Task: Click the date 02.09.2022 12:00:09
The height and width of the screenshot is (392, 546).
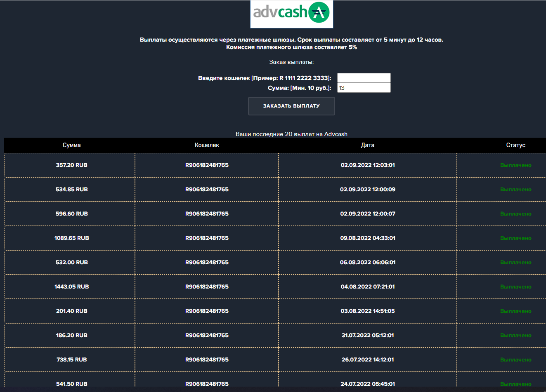Action: click(368, 189)
